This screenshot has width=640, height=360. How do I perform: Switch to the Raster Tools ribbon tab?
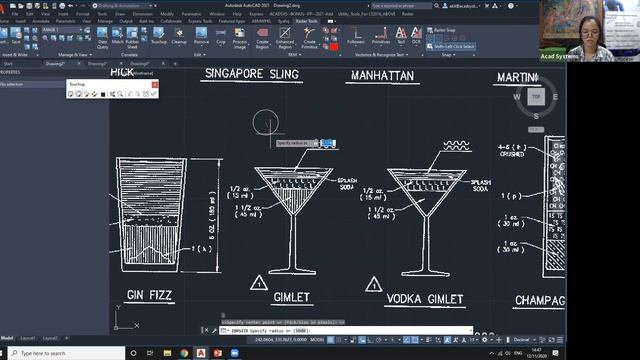(306, 21)
